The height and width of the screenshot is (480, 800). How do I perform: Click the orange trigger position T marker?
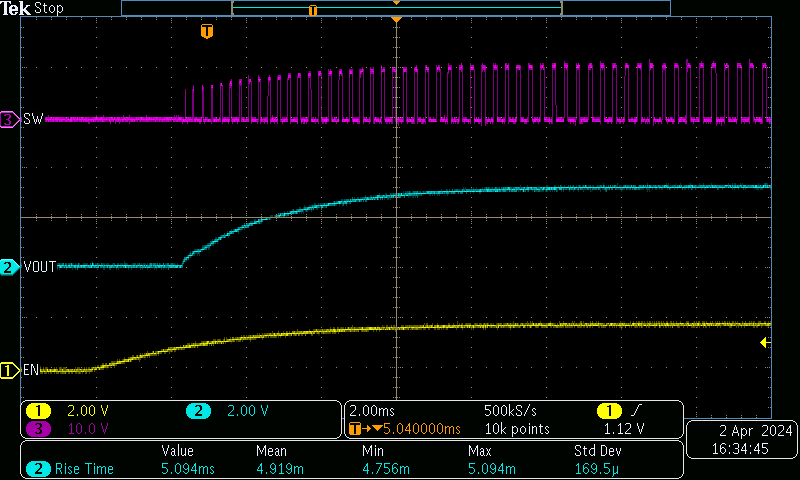point(207,32)
